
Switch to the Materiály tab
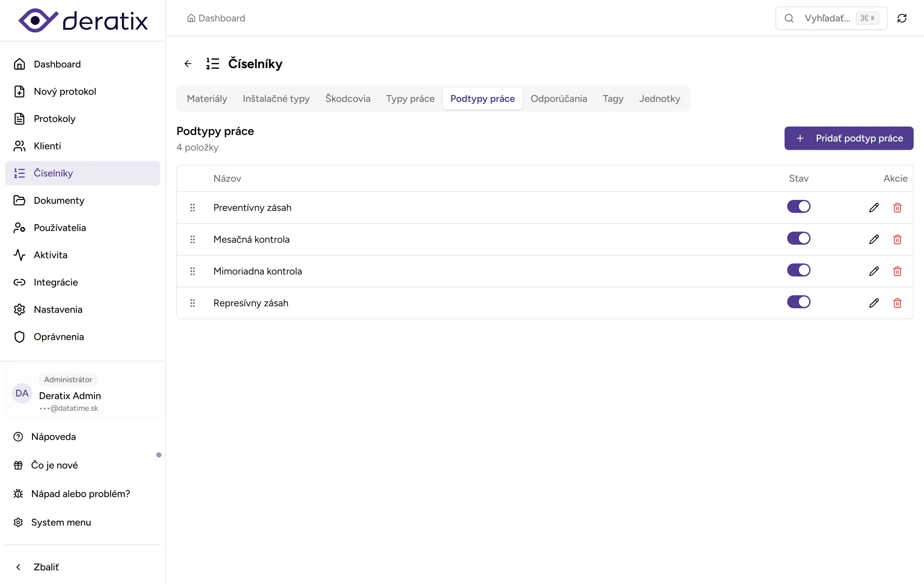[x=207, y=99]
